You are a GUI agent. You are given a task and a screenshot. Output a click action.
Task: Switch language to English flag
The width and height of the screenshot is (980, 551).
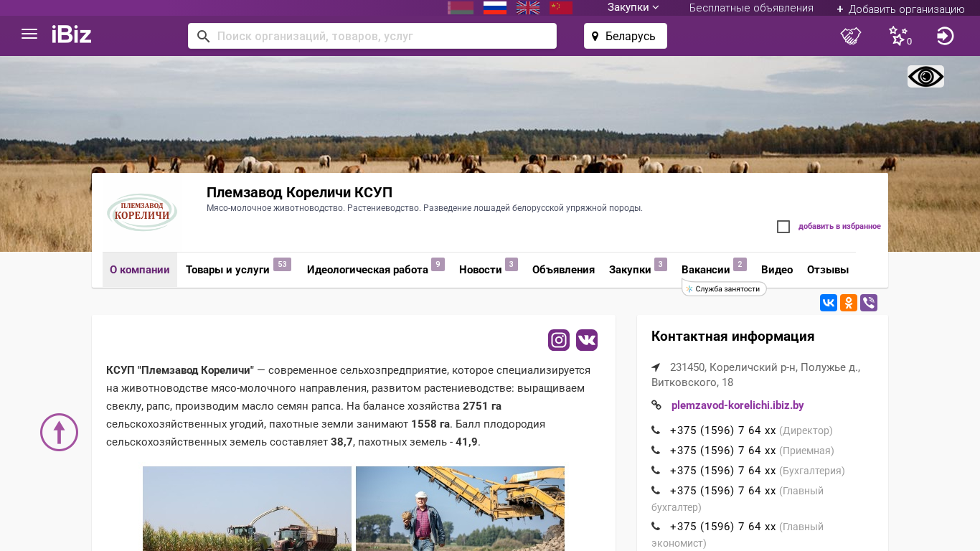point(528,8)
